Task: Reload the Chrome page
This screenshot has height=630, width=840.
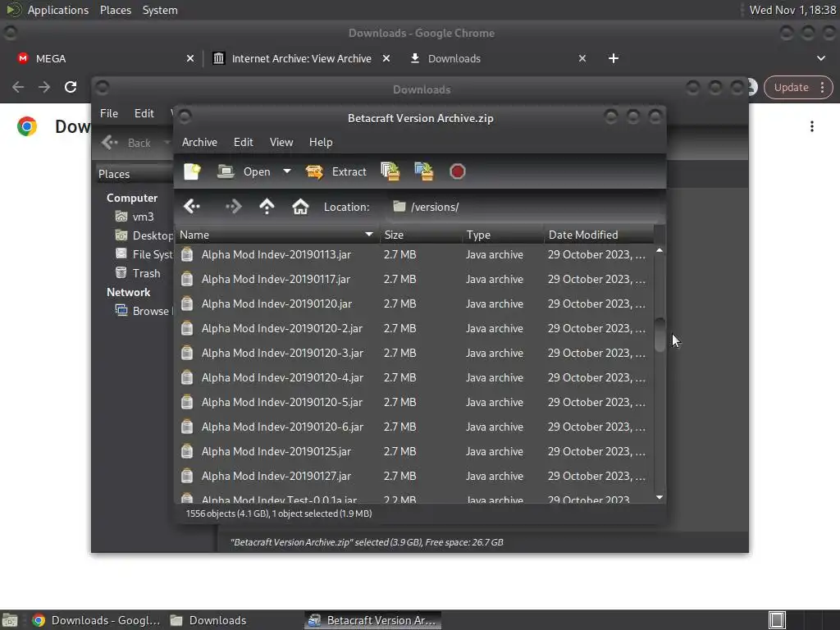Action: coord(71,87)
